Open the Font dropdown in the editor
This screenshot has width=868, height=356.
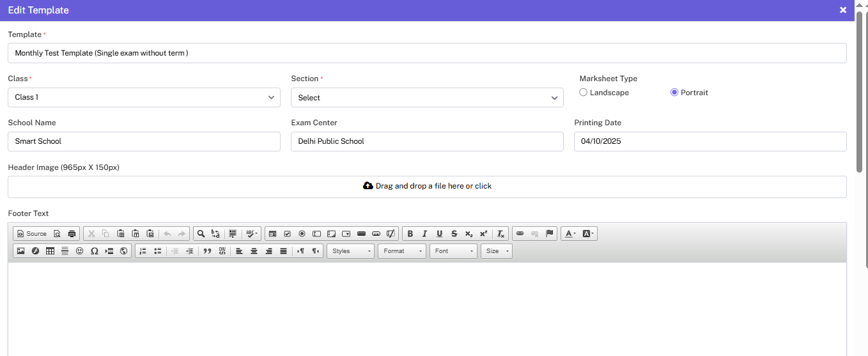tap(453, 251)
